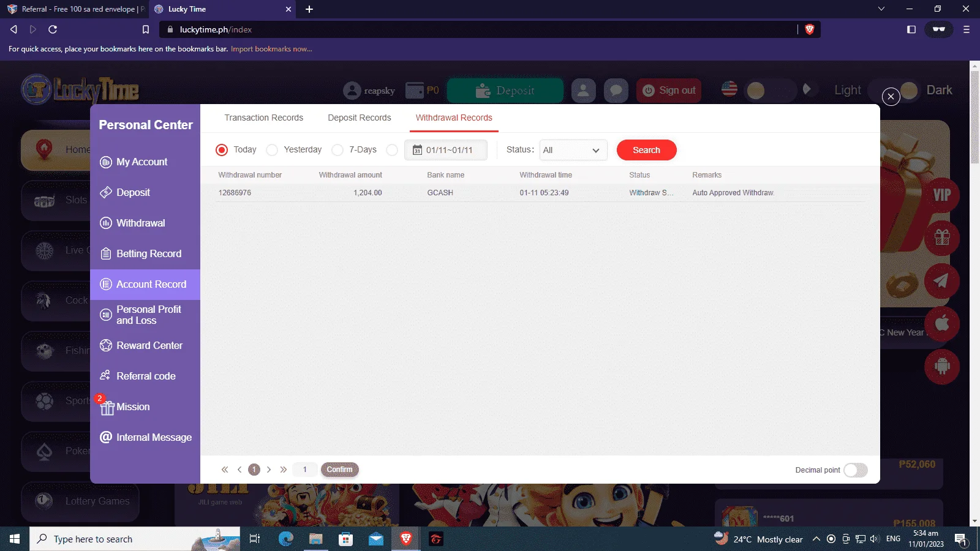
Task: Click the Brave Shields icon
Action: click(x=810, y=29)
